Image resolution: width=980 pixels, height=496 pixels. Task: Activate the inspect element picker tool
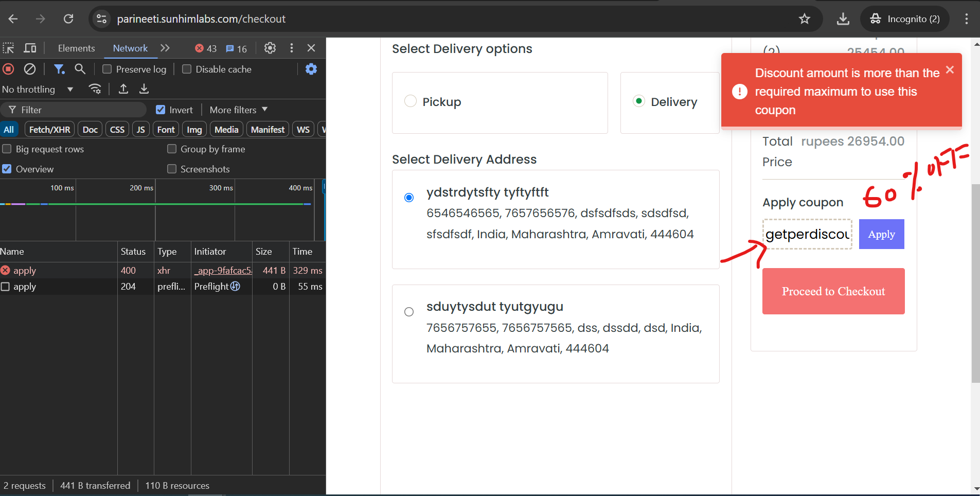(8, 48)
